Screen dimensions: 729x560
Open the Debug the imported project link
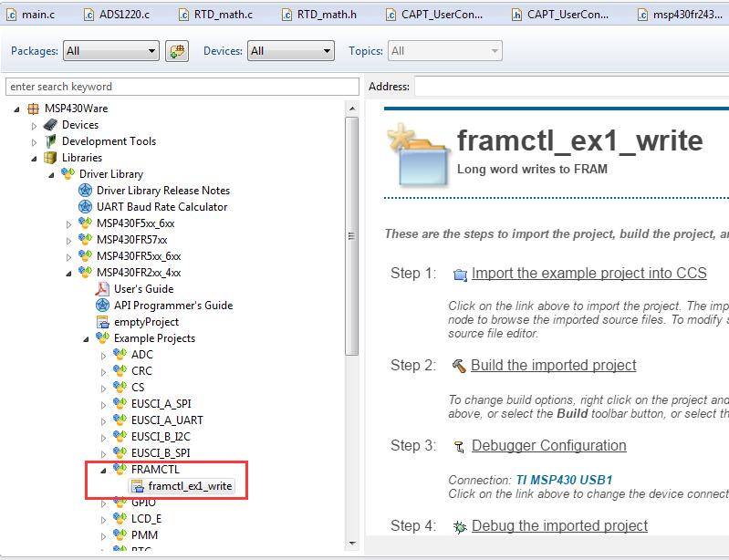click(x=559, y=525)
